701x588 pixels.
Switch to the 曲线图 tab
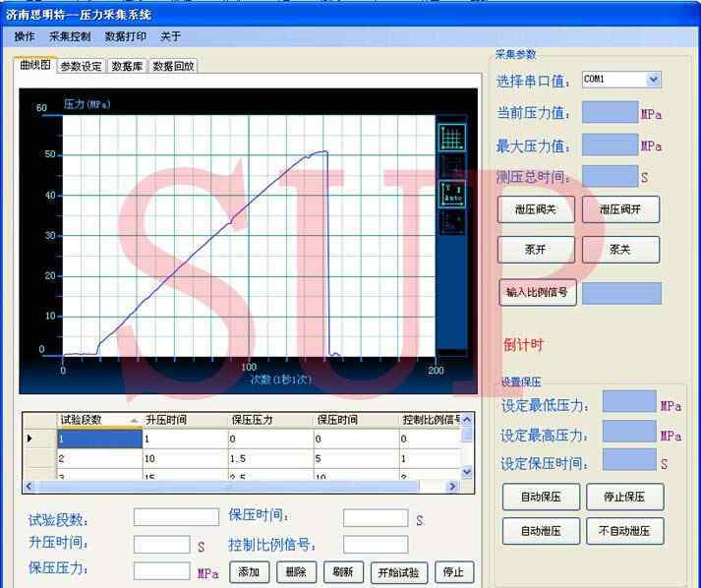35,65
